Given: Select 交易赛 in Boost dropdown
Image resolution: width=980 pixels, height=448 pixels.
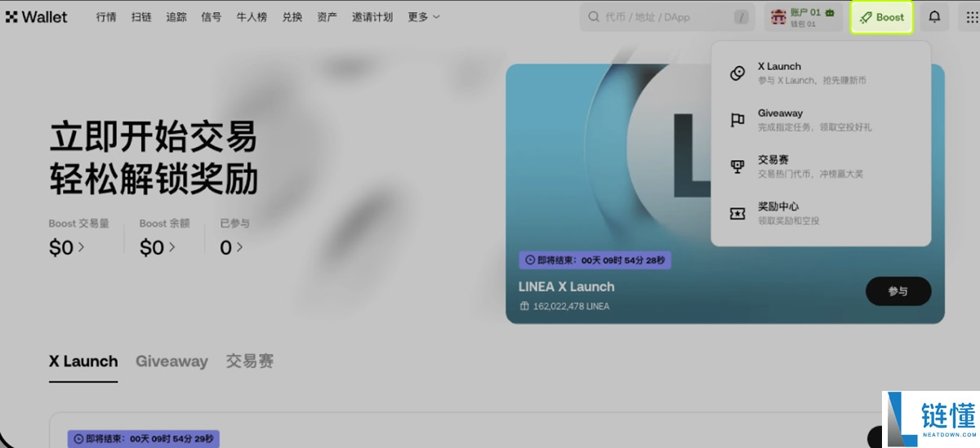Looking at the screenshot, I should coord(821,166).
